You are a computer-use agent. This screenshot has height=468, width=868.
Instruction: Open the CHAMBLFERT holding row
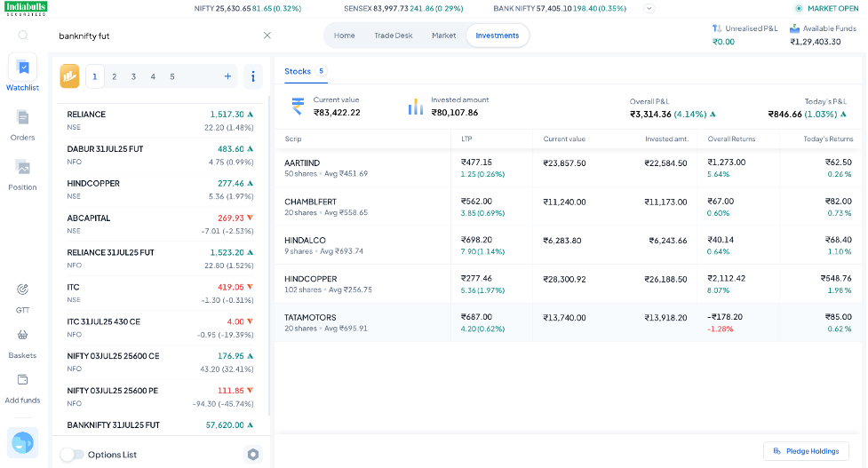point(568,206)
